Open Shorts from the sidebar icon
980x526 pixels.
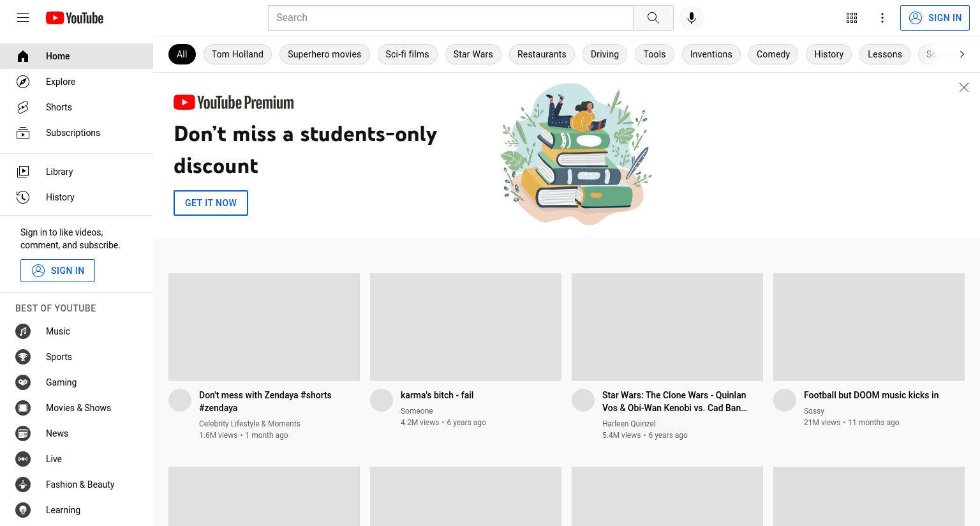click(23, 107)
